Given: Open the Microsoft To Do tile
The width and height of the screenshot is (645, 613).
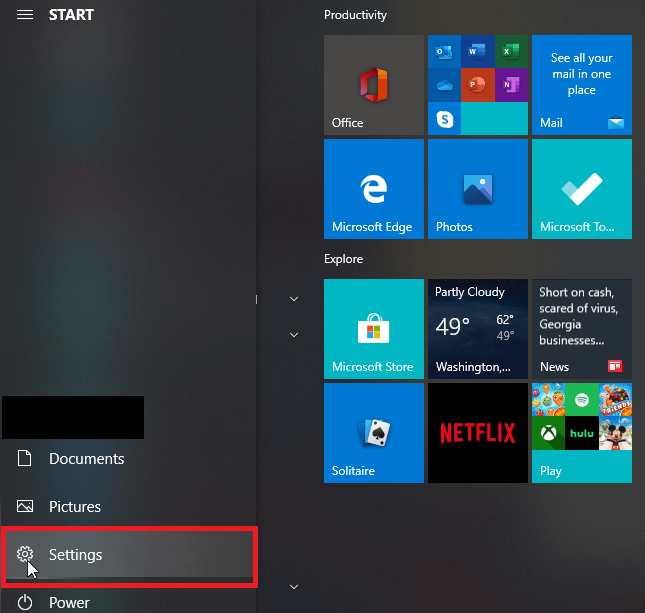Looking at the screenshot, I should (x=582, y=189).
